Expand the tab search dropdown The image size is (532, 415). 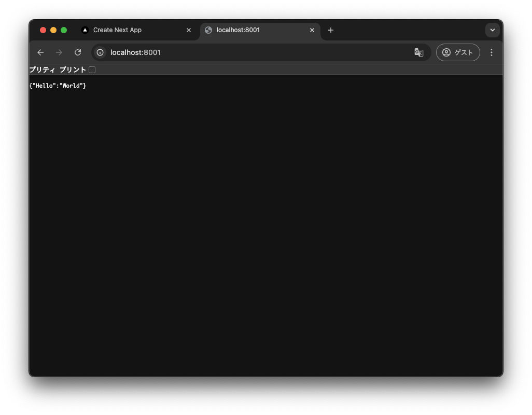[492, 30]
